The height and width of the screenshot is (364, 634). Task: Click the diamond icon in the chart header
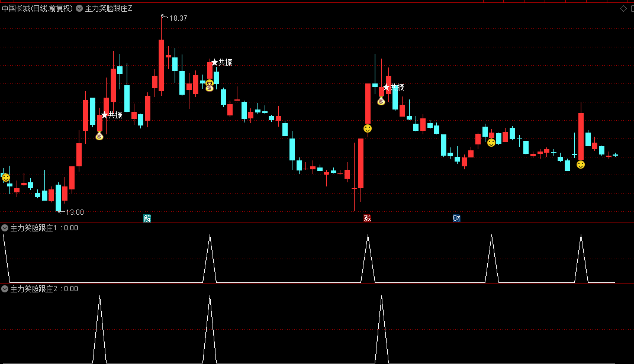(623, 8)
